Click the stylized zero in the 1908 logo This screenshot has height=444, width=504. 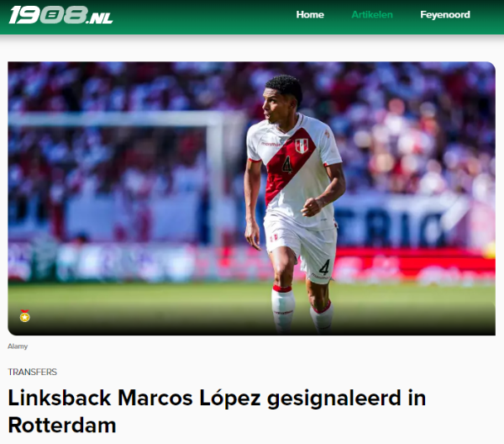click(52, 15)
